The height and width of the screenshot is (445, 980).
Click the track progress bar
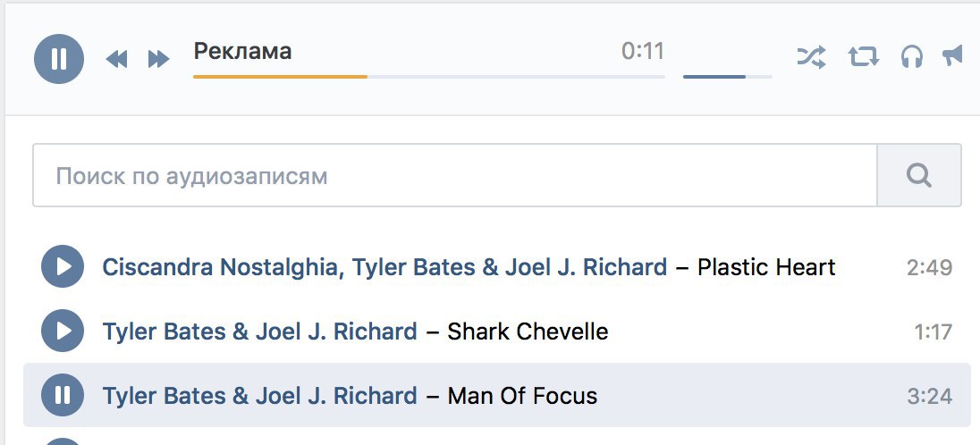pyautogui.click(x=429, y=77)
